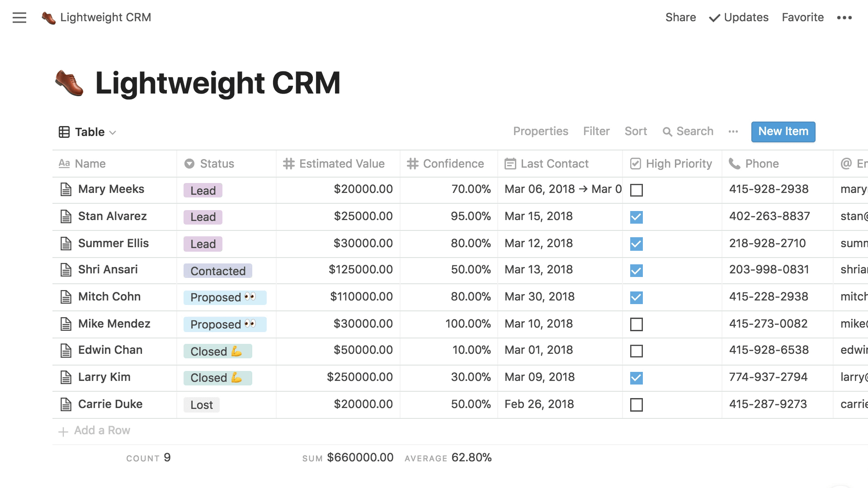Click the Status column header icon
This screenshot has width=868, height=488.
(189, 163)
